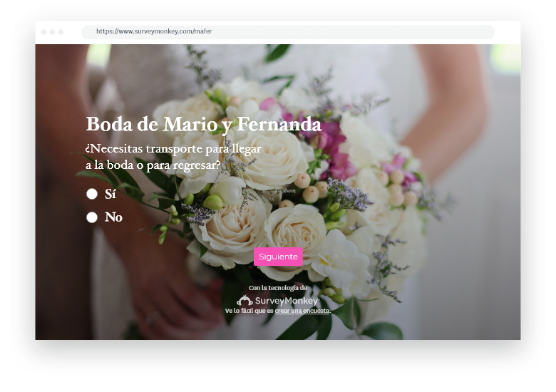Click the third gray window dot
556x392 pixels.
click(61, 32)
